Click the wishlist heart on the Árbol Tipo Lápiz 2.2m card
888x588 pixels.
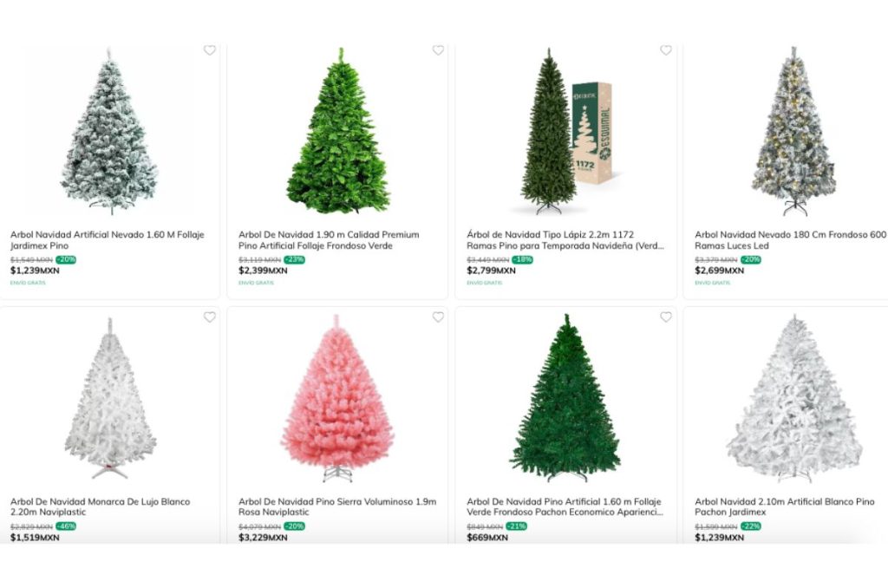[x=666, y=51]
